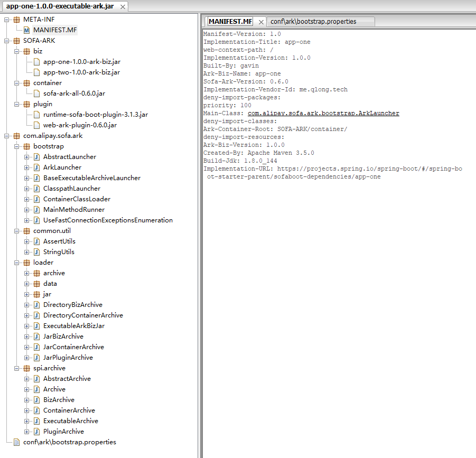476x458 pixels.
Task: Expand the ClasspathLauncher tree node
Action: tap(26, 188)
